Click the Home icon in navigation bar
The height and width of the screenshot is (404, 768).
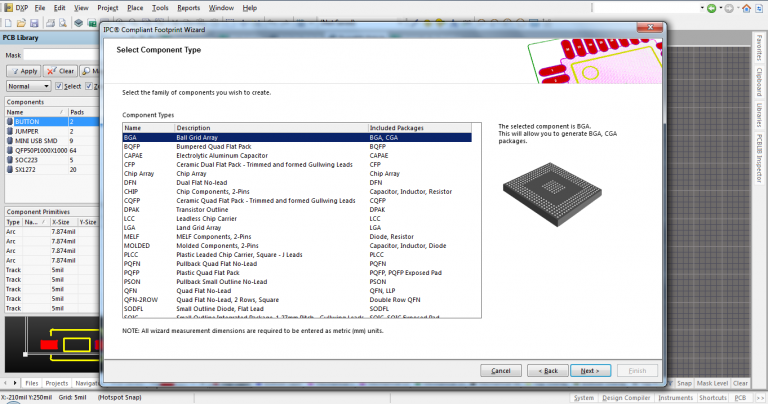tap(746, 8)
